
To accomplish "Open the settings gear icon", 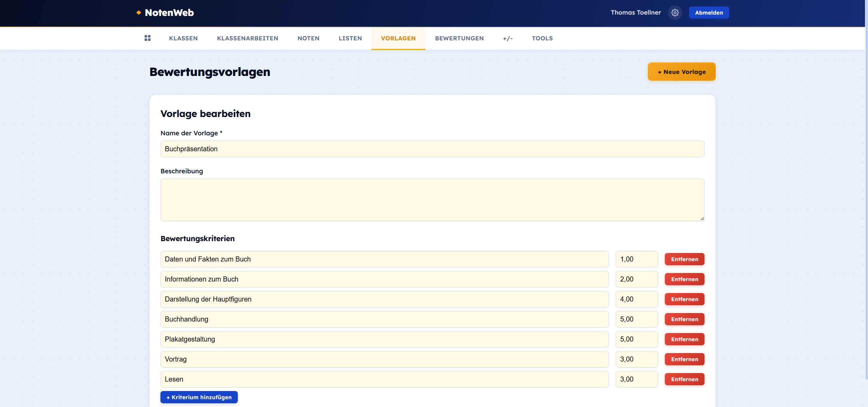I will tap(675, 13).
